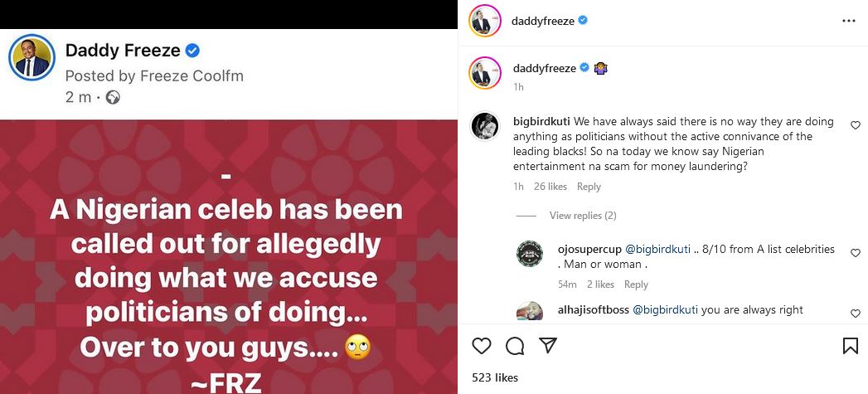Expand View replies (2)
868x394 pixels.
point(583,216)
